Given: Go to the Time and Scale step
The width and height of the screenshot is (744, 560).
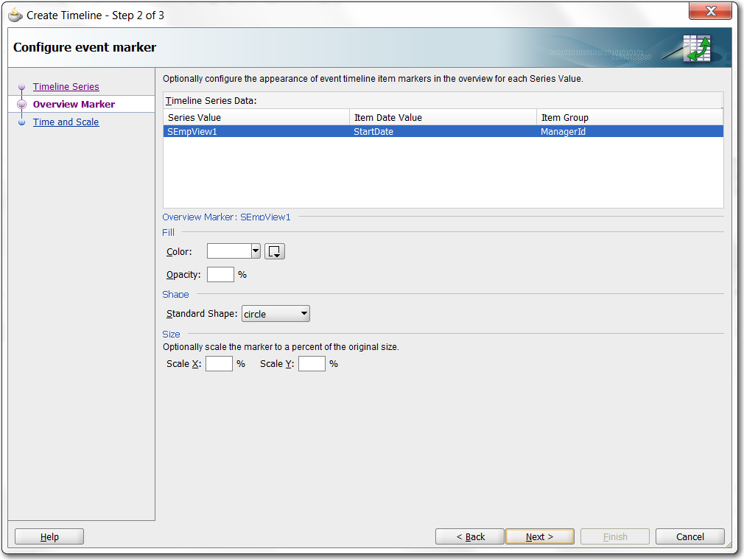Looking at the screenshot, I should coord(66,122).
